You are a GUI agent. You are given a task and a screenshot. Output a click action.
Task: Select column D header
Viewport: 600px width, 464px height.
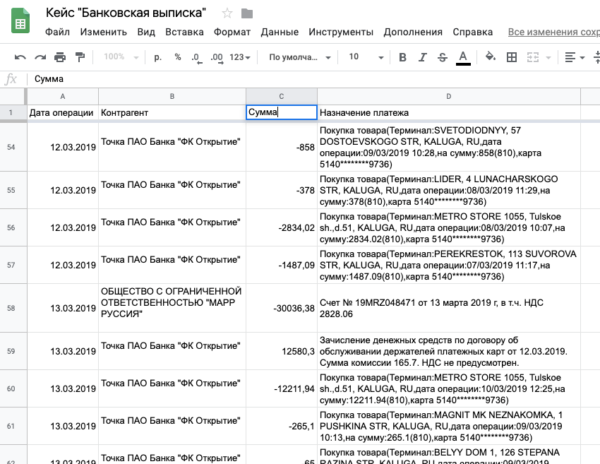click(449, 96)
